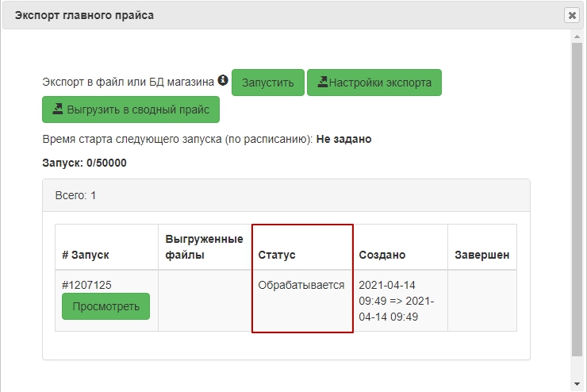Click the # Запуск column header
587x392 pixels.
[85, 255]
